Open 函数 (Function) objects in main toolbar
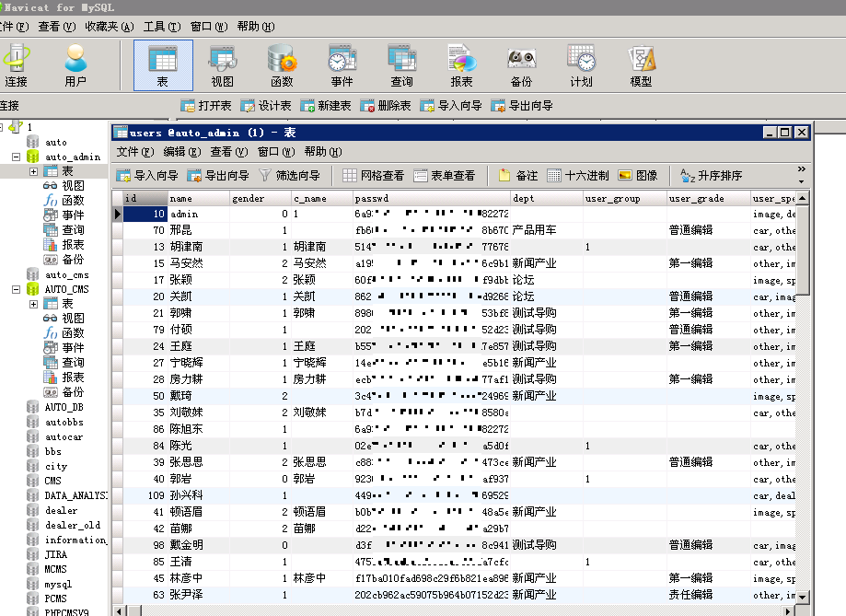Screen dimensions: 846x616 pos(282,65)
